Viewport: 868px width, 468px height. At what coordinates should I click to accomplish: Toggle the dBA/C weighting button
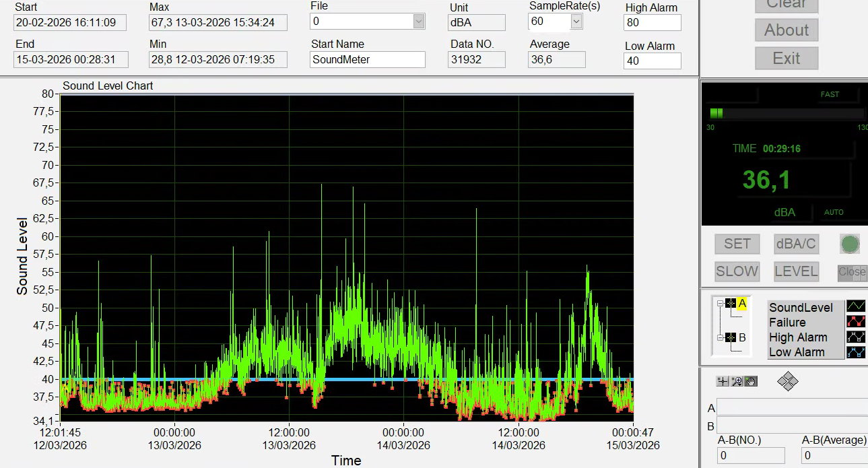point(796,244)
